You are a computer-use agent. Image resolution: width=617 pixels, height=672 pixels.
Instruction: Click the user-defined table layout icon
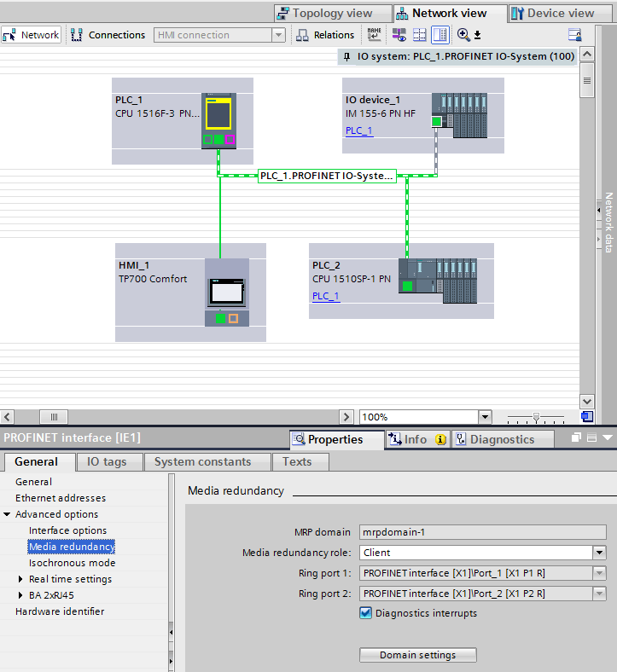pyautogui.click(x=574, y=35)
